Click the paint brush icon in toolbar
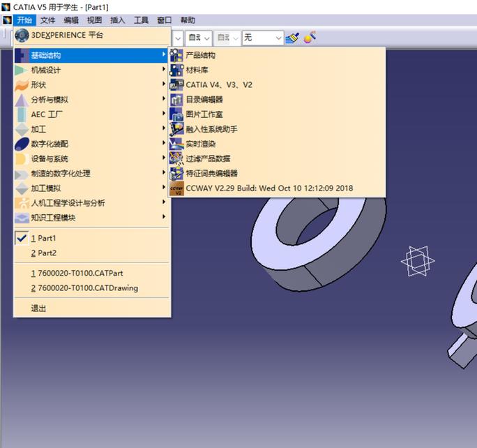477x448 pixels. click(x=293, y=38)
